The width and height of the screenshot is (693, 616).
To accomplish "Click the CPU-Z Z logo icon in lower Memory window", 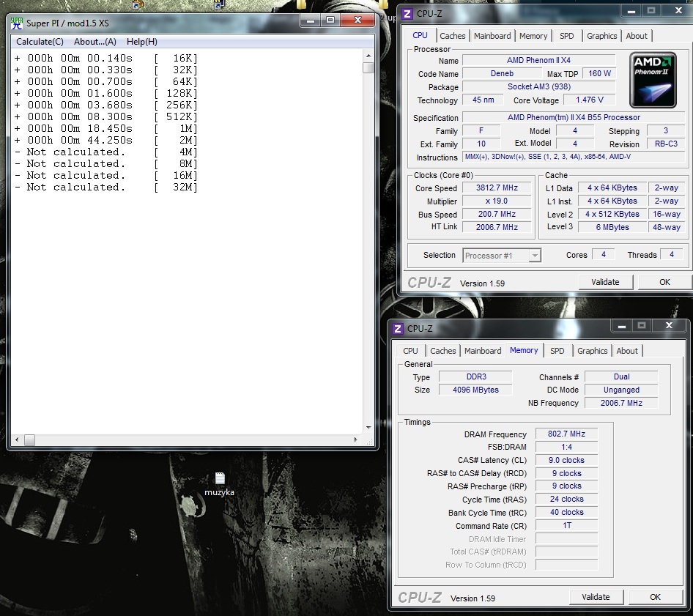I will [x=397, y=329].
